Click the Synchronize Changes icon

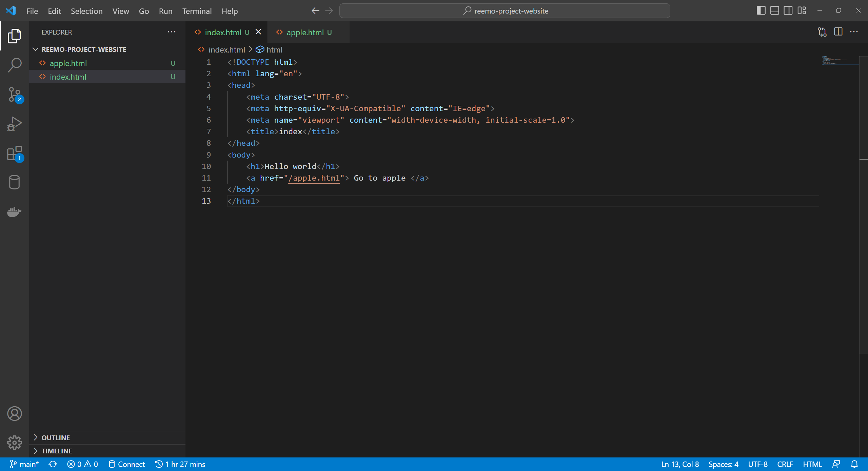point(53,464)
